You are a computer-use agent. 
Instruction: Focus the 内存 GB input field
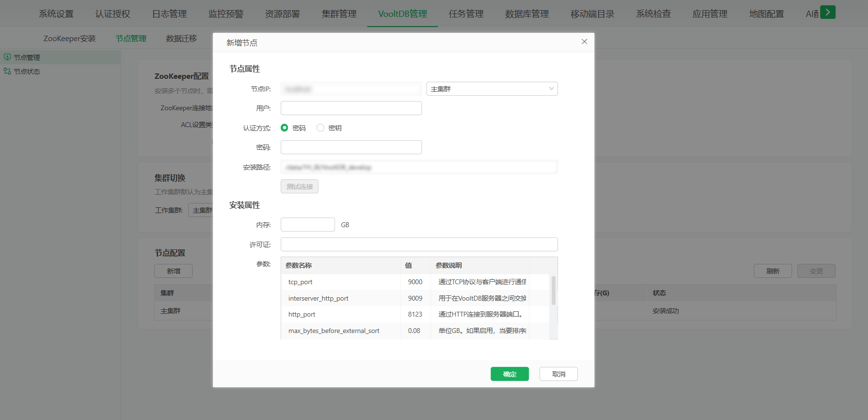point(308,225)
